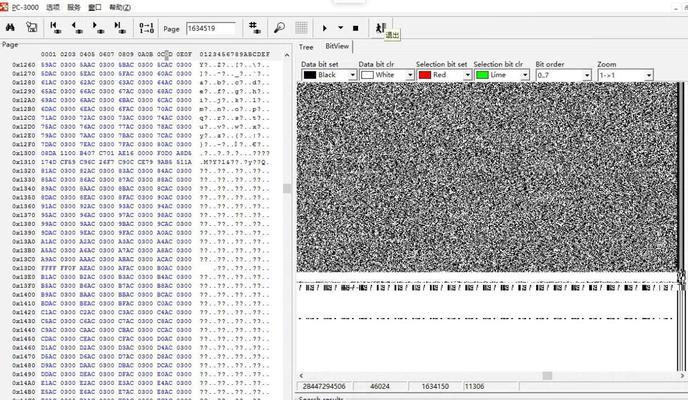Open the Zoom 1->1 dropdown
This screenshot has width=688, height=400.
(x=649, y=75)
